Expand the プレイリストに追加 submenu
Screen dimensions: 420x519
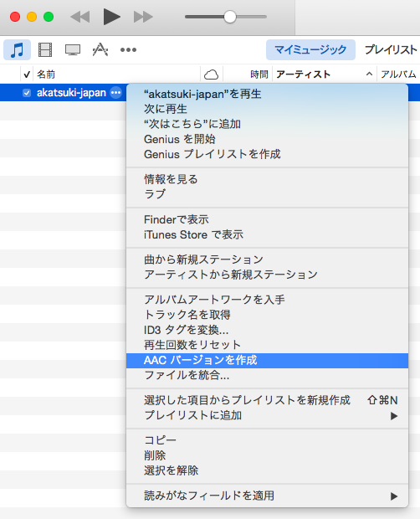coord(267,415)
